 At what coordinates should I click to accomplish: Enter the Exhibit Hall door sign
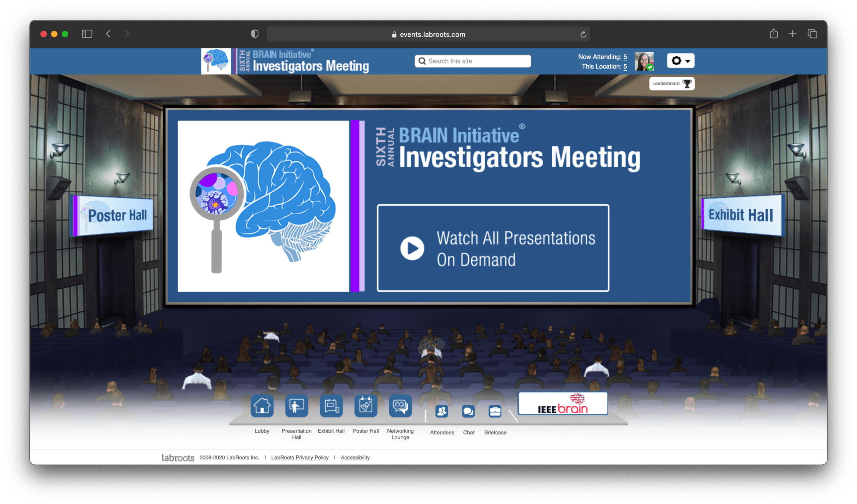[743, 215]
